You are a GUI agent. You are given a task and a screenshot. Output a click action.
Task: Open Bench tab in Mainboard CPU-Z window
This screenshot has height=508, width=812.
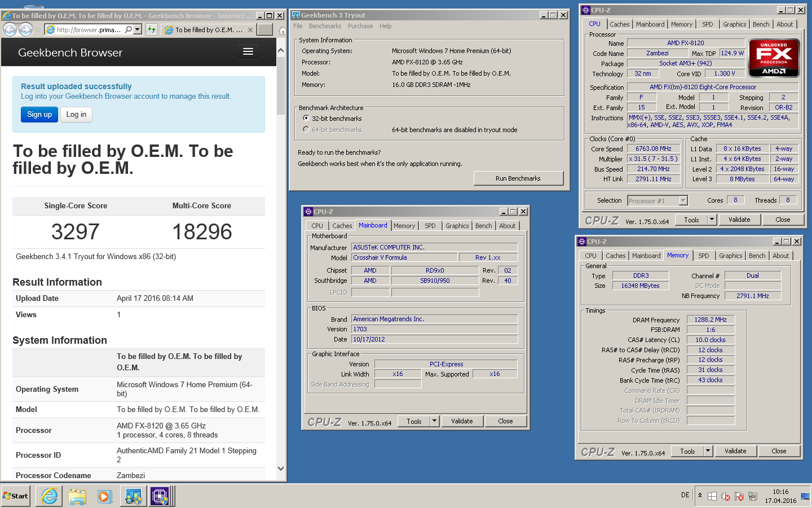[x=483, y=226]
